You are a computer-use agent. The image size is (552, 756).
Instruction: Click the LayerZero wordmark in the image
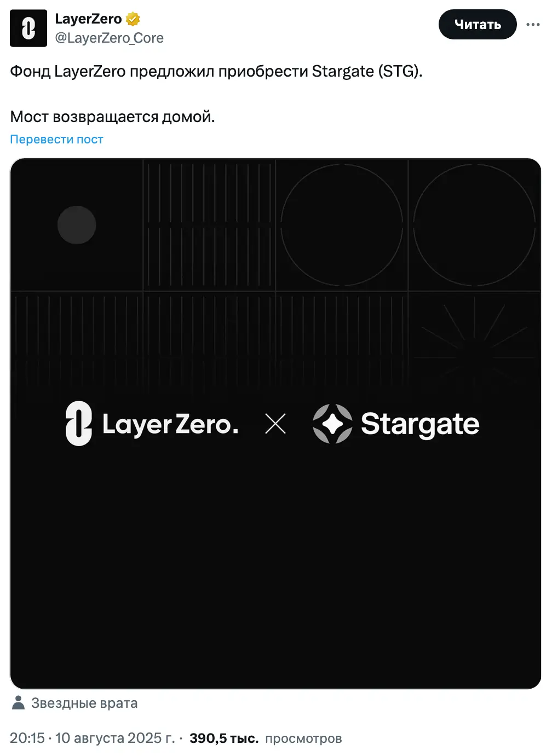click(x=170, y=424)
